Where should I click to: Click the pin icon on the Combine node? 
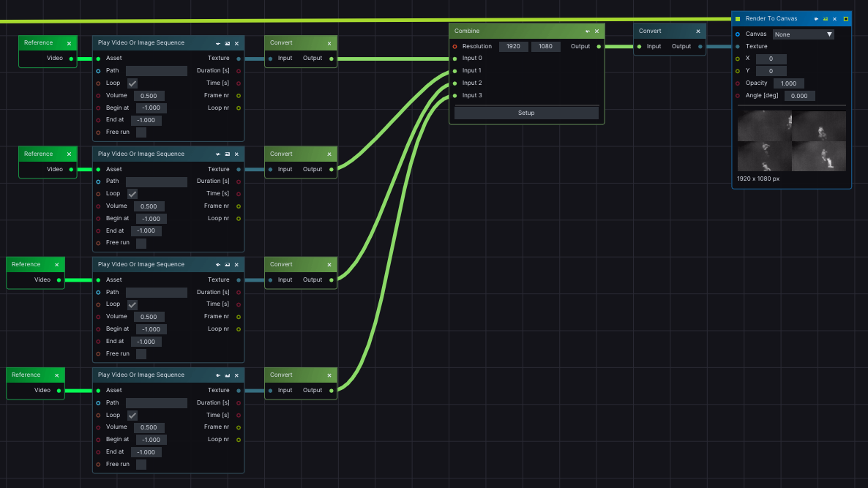(587, 31)
